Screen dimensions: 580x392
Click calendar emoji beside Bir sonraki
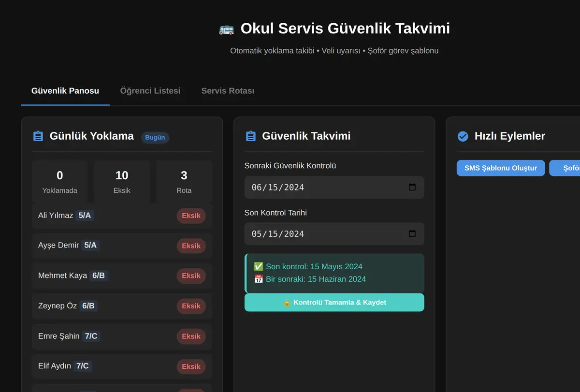pyautogui.click(x=259, y=279)
